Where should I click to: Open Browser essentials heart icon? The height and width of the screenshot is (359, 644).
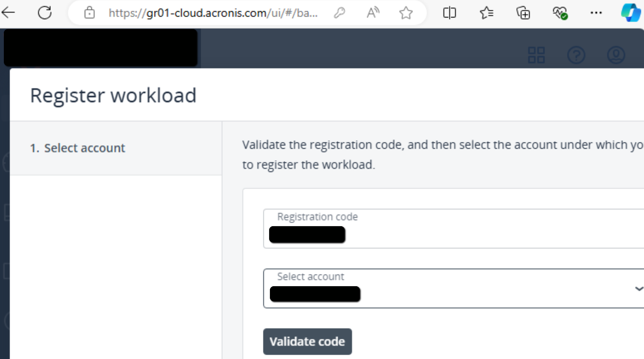click(x=560, y=13)
